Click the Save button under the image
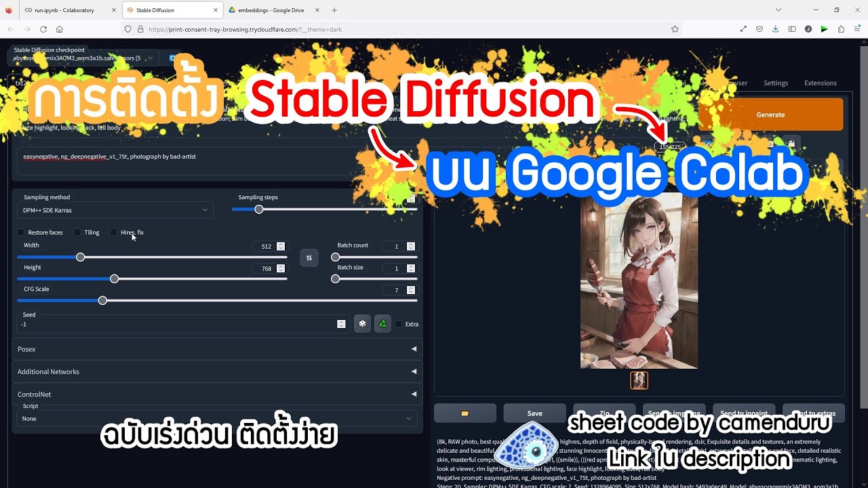Image resolution: width=868 pixels, height=488 pixels. coord(534,413)
